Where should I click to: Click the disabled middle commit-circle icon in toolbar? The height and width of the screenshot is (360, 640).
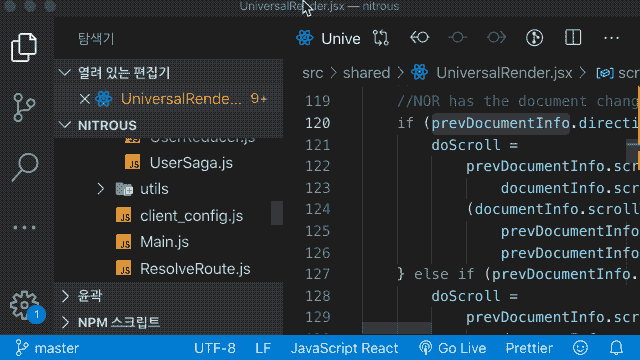pos(458,38)
